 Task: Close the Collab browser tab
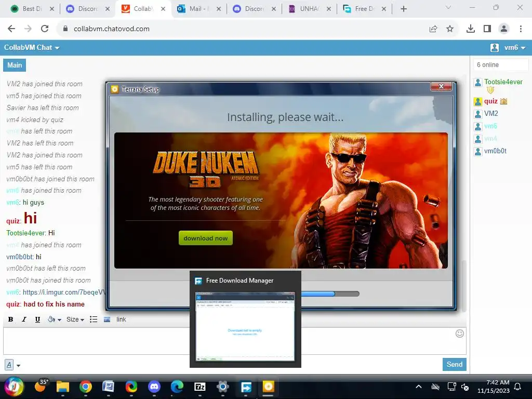click(x=163, y=9)
